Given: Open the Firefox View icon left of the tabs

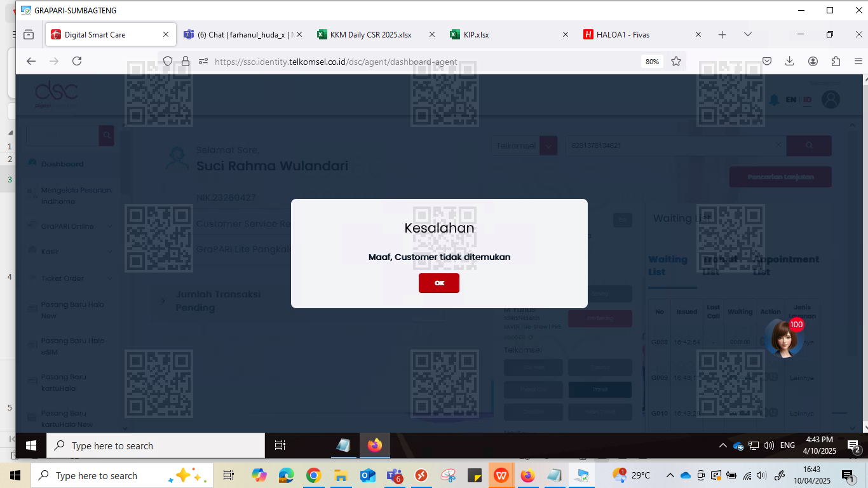Looking at the screenshot, I should click(x=29, y=34).
